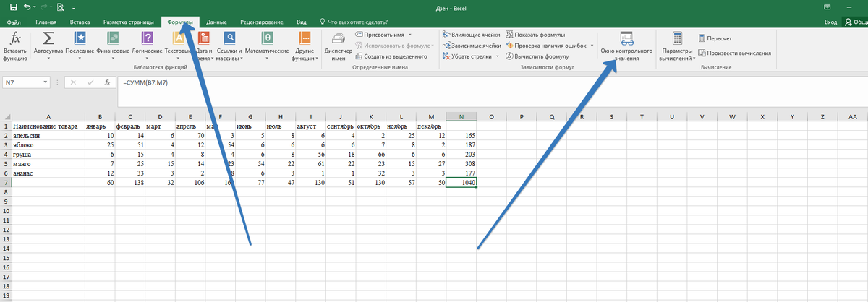This screenshot has height=302, width=868.
Task: Switch to the Разметка страницы tab
Action: tap(128, 22)
